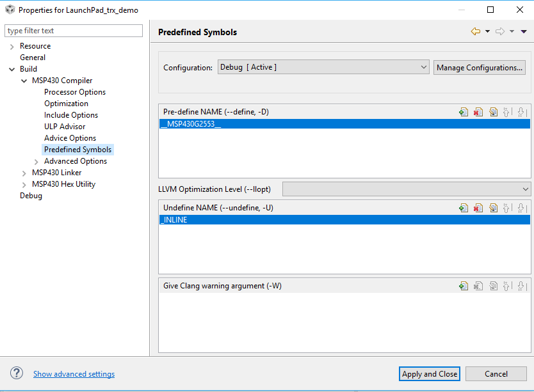Screen dimensions: 534x392
Task: Add a new Pre-define NAME entry
Action: click(x=464, y=112)
